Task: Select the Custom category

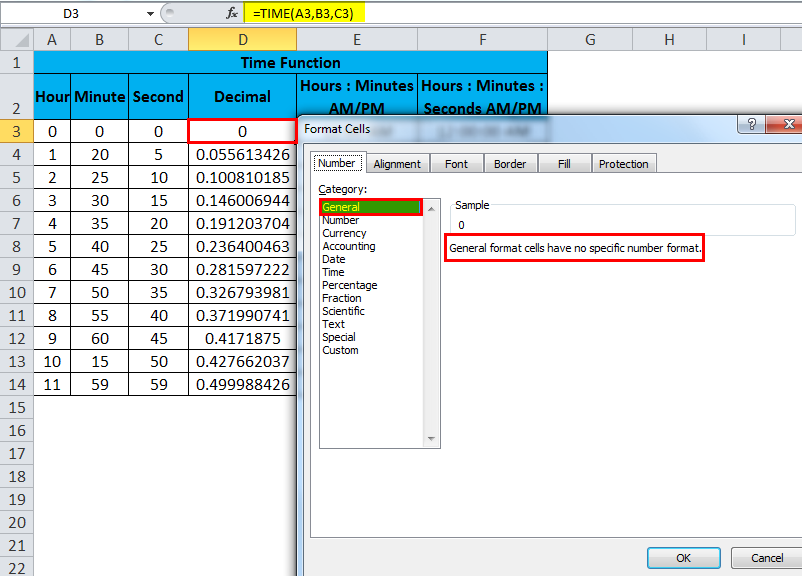Action: (x=340, y=350)
